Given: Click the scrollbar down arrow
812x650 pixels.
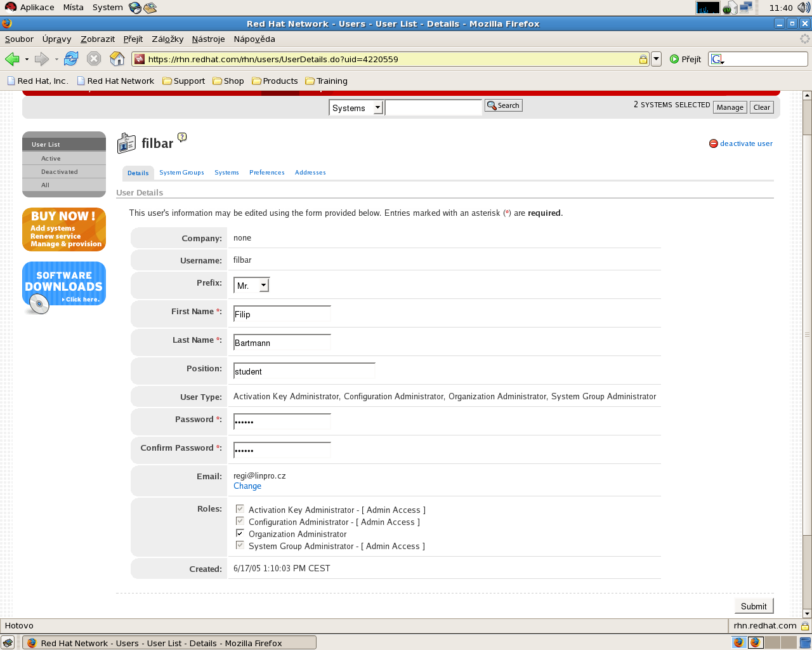Looking at the screenshot, I should click(807, 614).
